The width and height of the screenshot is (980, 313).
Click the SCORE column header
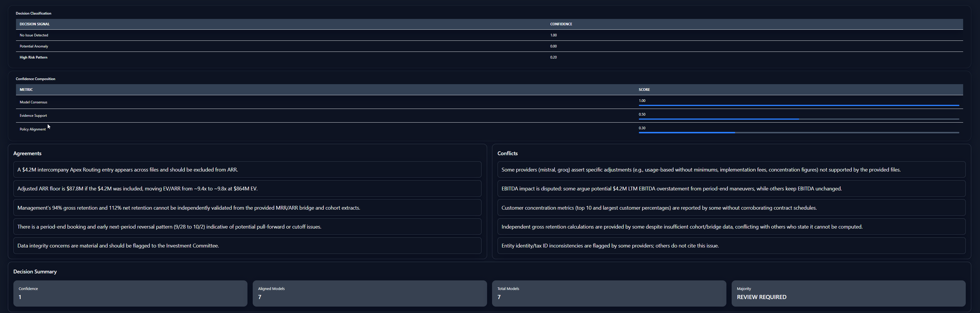tap(644, 89)
